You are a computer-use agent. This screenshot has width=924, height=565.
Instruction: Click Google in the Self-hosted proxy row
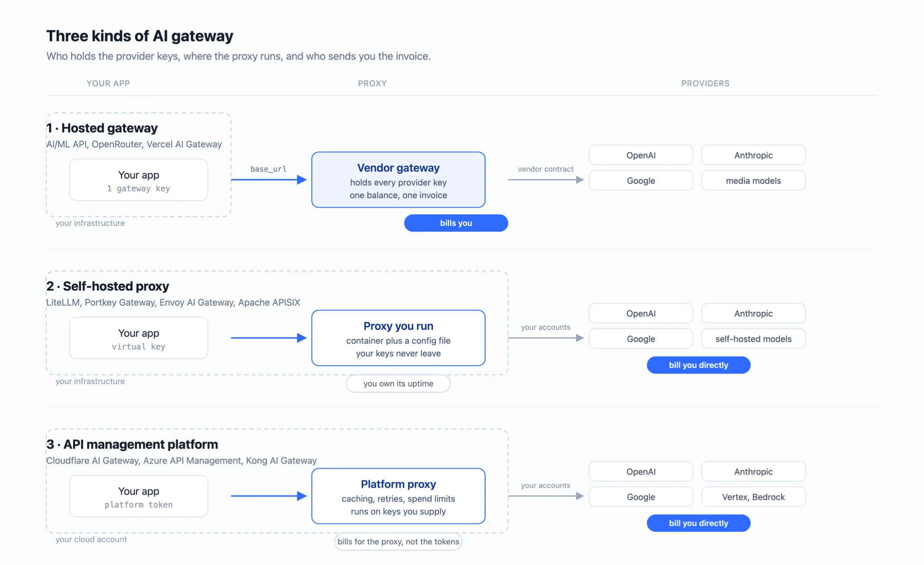641,339
